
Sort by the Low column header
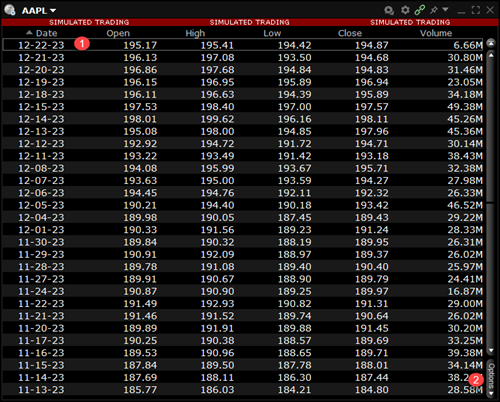click(x=272, y=33)
